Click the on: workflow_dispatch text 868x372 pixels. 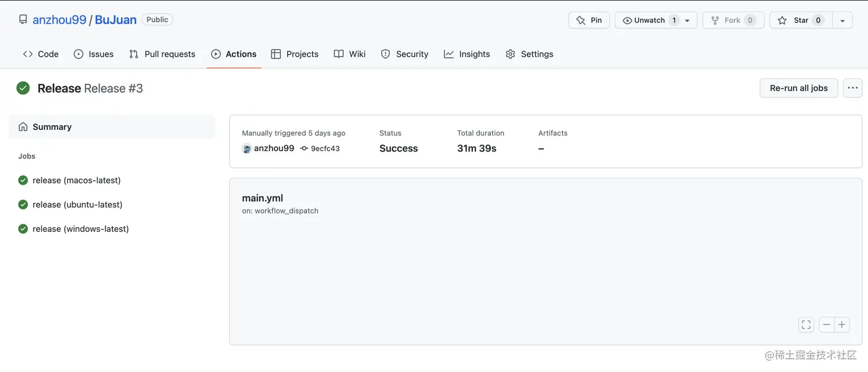coord(280,211)
